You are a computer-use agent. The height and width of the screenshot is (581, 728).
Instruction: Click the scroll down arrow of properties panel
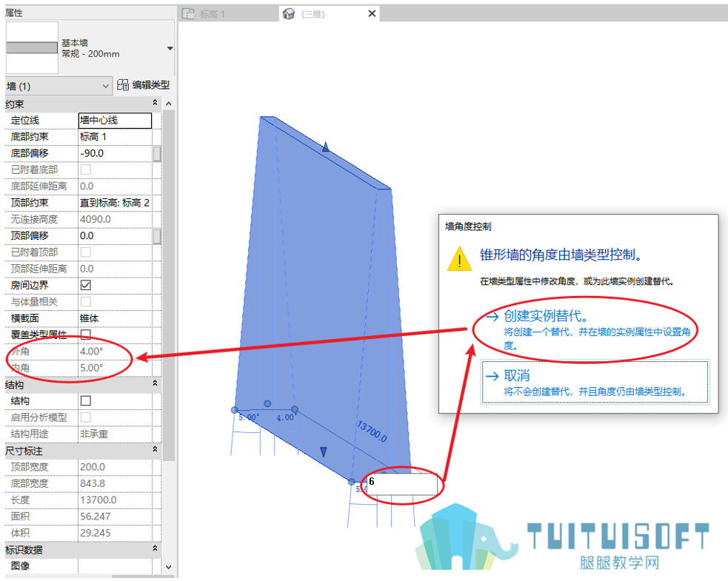[x=169, y=567]
